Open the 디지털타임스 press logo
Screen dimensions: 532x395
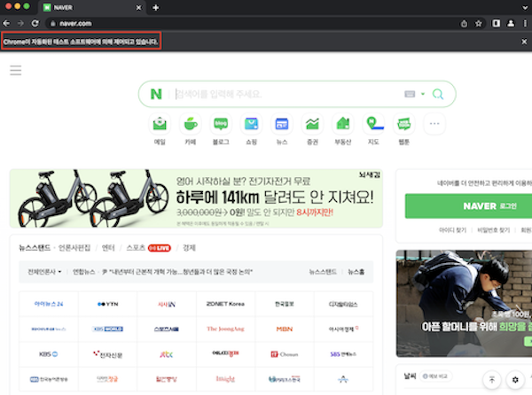[x=343, y=304]
